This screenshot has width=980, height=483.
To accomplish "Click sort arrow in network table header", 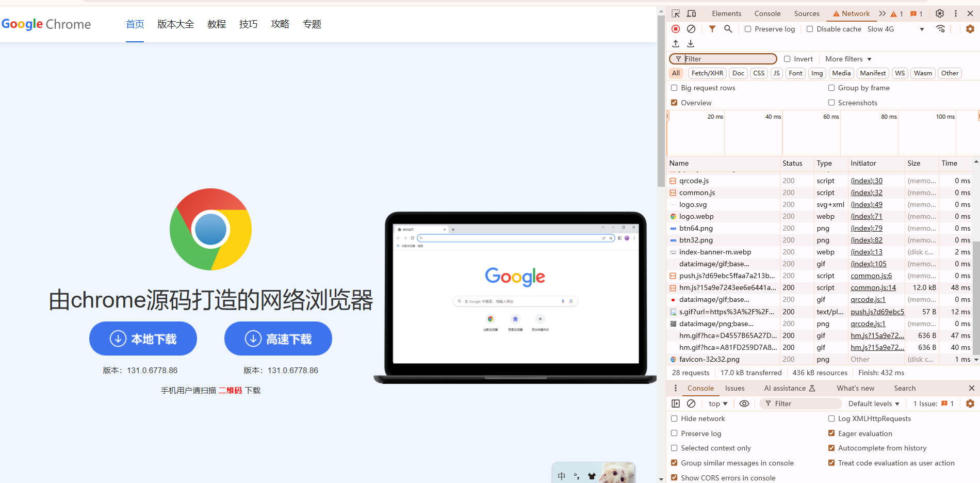I will pos(976,162).
